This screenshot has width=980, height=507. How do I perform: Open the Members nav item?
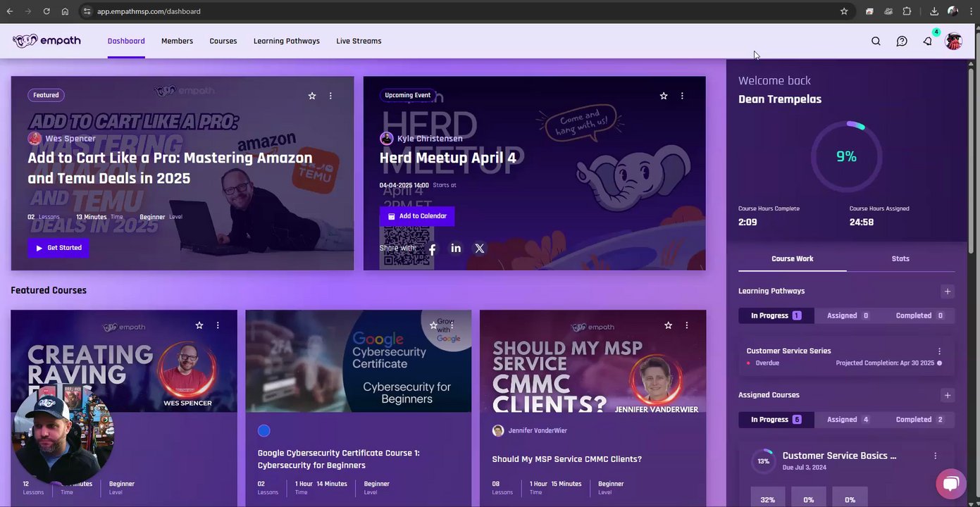177,41
